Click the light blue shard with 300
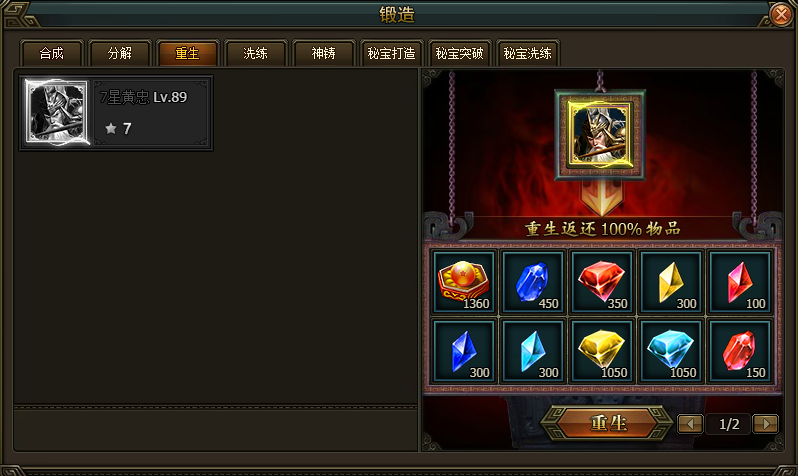The image size is (798, 476). (x=532, y=351)
